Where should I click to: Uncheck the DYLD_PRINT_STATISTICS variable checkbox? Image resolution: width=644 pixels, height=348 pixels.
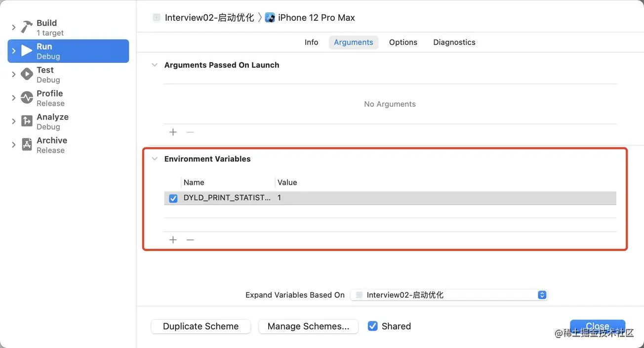[x=173, y=198]
